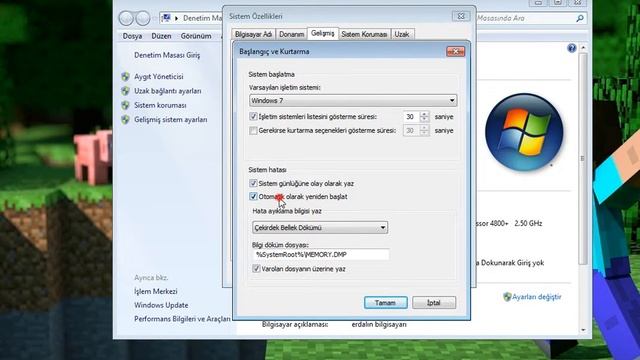Open Uzak bağlantı ayarları link

(x=168, y=91)
